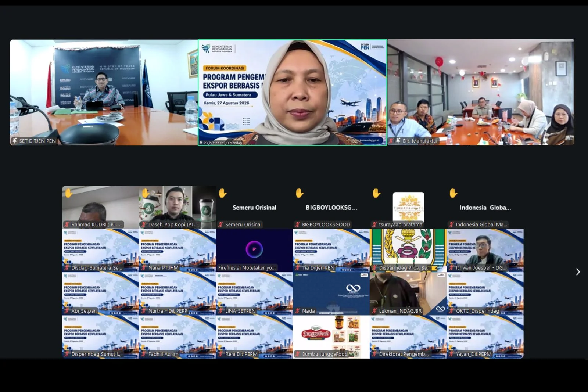Click raised hand icon on Daseh_Pop.Kopi tile
This screenshot has height=392, width=588.
[146, 193]
